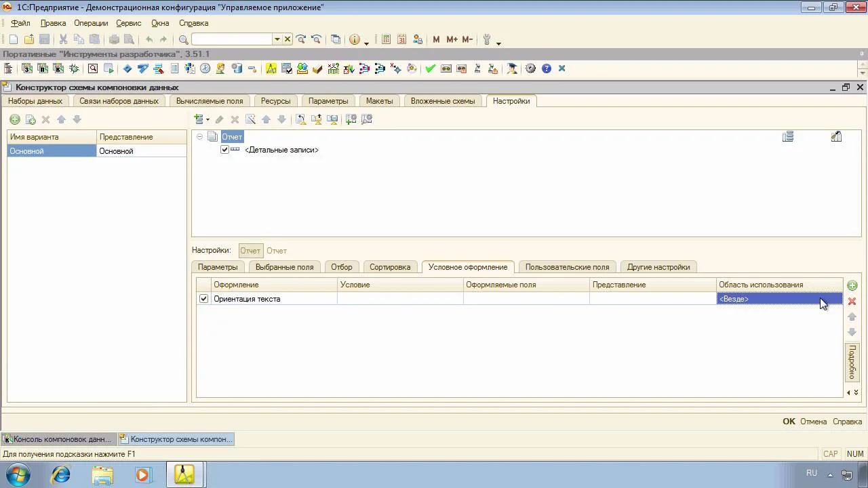
Task: Click the Справка button at bottom right
Action: [847, 421]
